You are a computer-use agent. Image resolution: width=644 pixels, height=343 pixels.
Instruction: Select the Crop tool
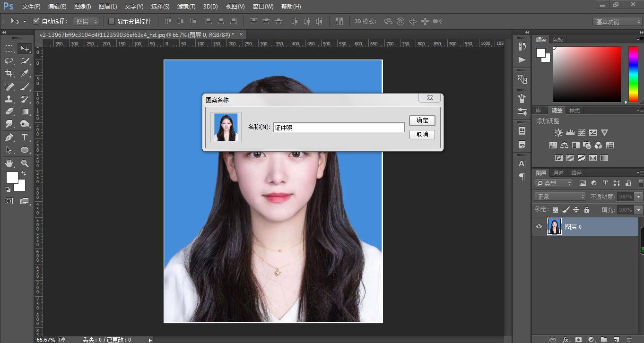coord(9,73)
